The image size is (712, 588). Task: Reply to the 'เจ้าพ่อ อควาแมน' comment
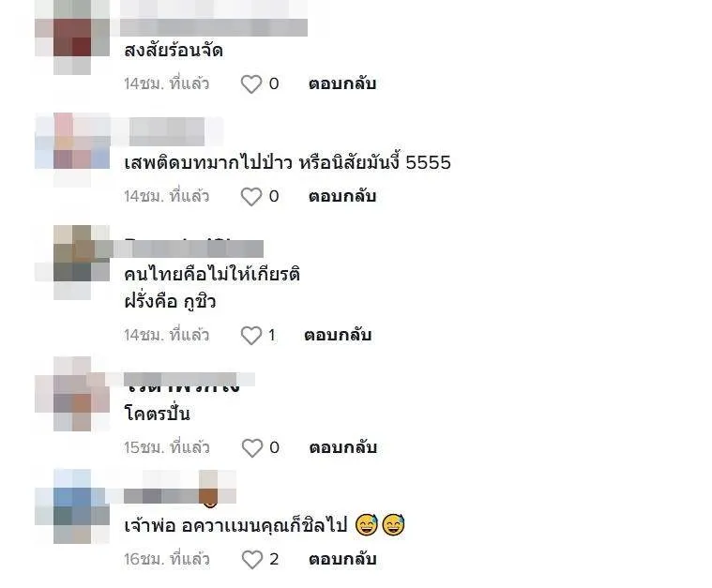(342, 559)
